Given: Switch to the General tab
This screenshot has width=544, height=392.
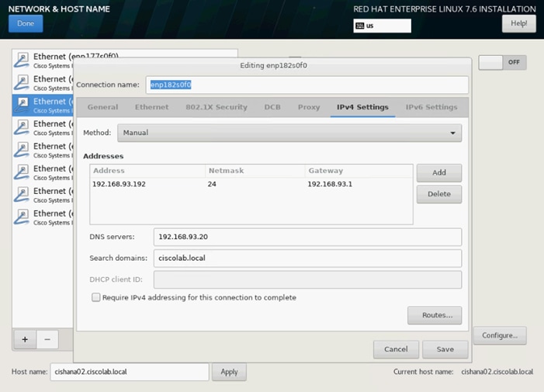Looking at the screenshot, I should coord(102,107).
